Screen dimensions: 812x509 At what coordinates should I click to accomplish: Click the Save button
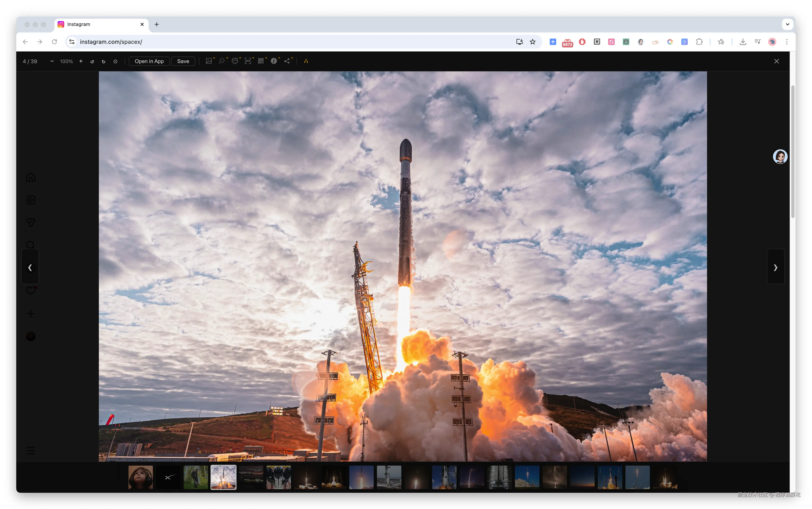point(183,61)
